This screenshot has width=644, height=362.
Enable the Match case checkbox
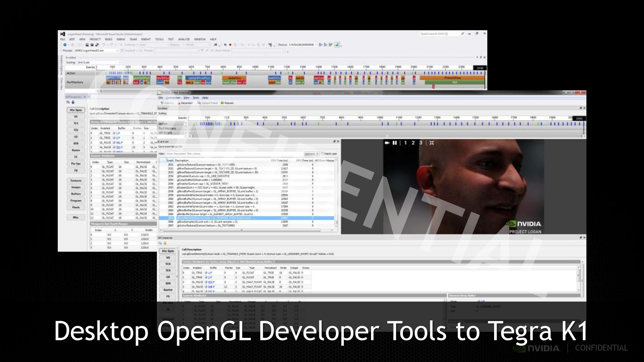click(x=322, y=154)
